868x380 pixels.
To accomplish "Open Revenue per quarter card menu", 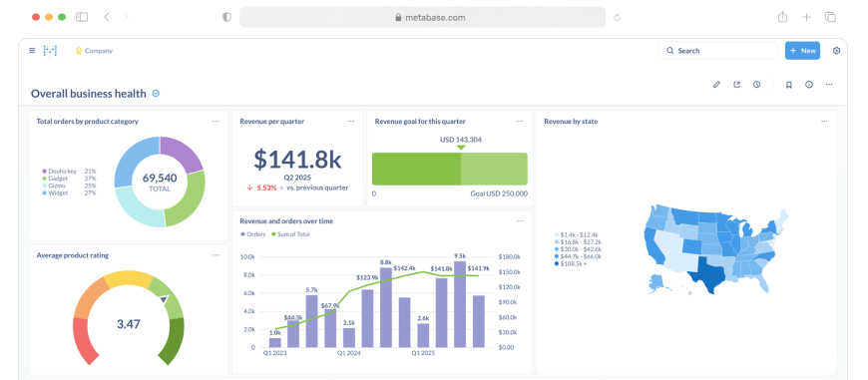I will [351, 121].
